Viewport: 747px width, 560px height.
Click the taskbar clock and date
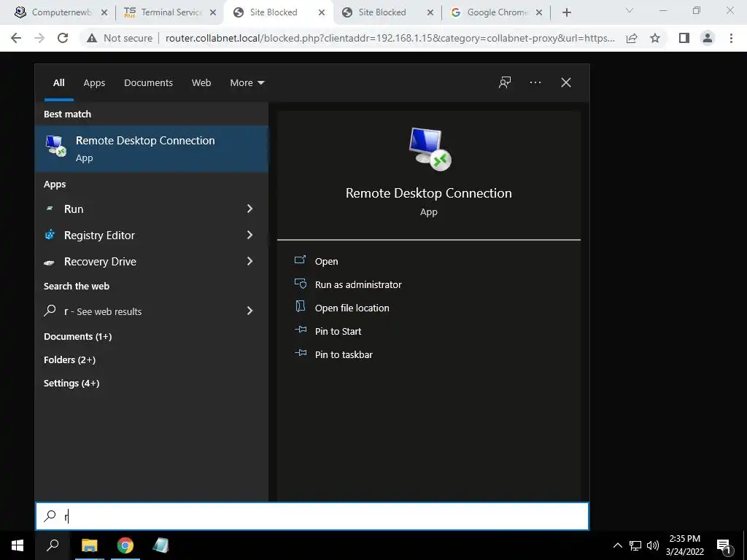tap(684, 545)
